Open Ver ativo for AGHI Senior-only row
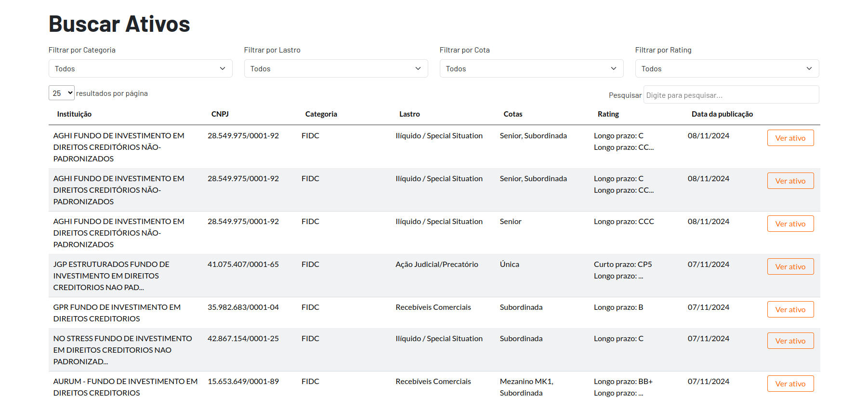Screen dimensions: 868x398 pos(790,224)
